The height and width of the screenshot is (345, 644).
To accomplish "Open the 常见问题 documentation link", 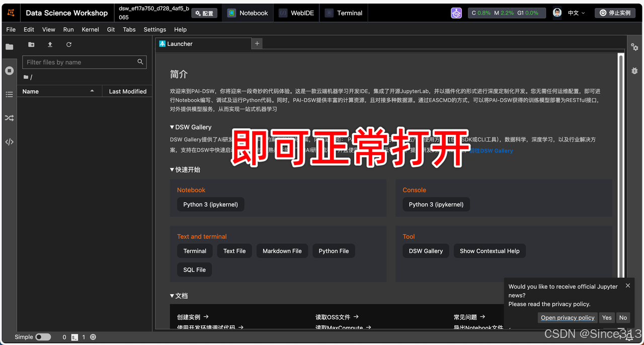I will [469, 317].
